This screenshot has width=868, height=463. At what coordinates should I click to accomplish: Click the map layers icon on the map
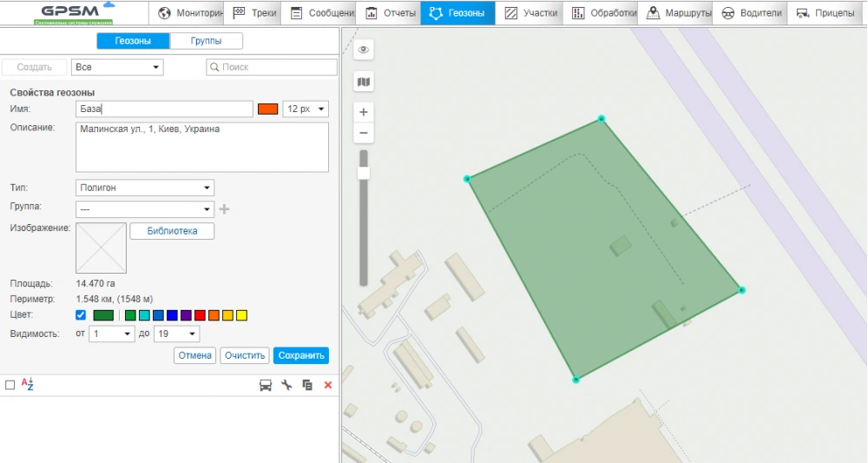click(364, 82)
